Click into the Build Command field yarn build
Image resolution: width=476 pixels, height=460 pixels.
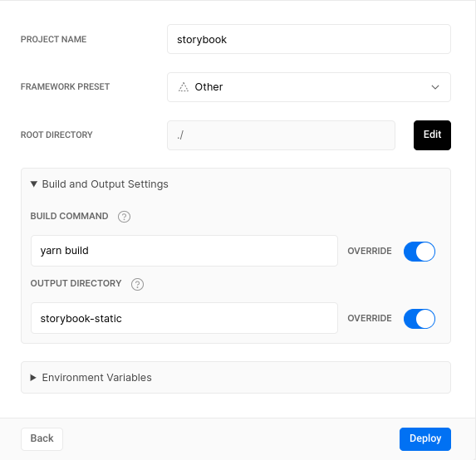pos(184,251)
